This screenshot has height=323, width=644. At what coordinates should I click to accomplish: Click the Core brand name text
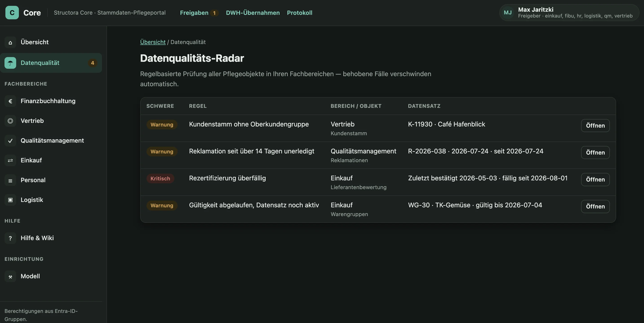click(32, 13)
